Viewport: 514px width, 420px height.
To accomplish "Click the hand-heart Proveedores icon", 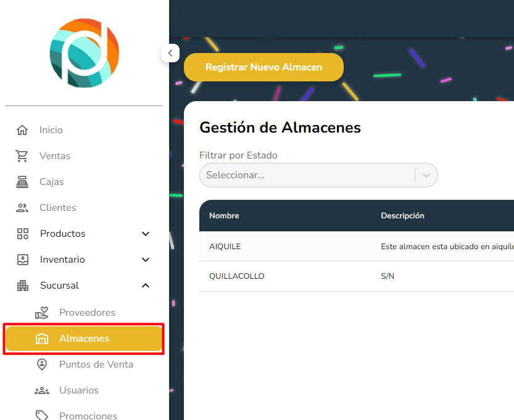I will click(x=42, y=313).
